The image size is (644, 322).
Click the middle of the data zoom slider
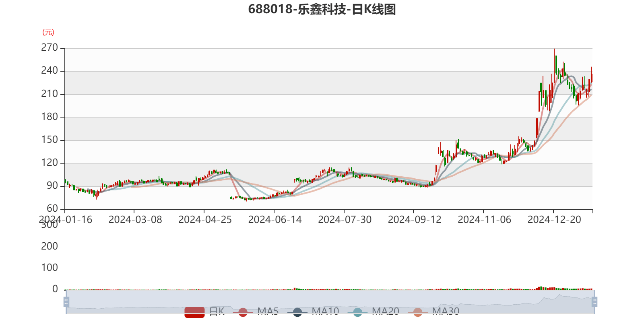(330, 301)
